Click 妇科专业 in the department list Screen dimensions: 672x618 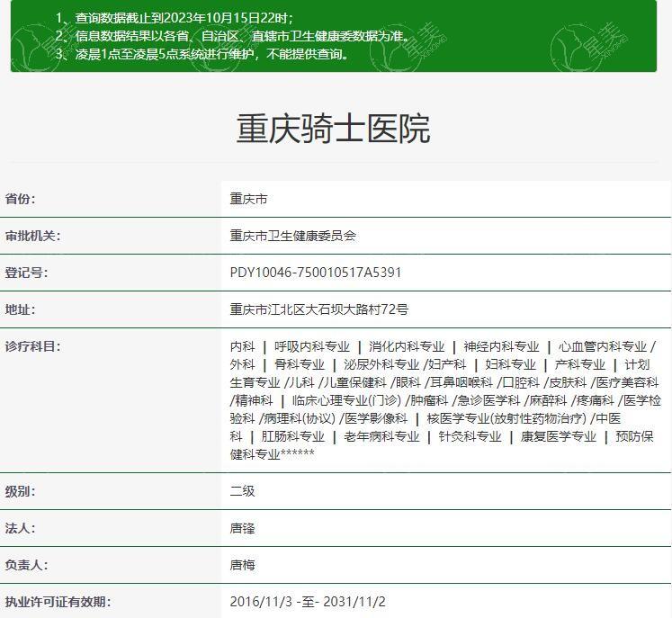[x=510, y=364]
